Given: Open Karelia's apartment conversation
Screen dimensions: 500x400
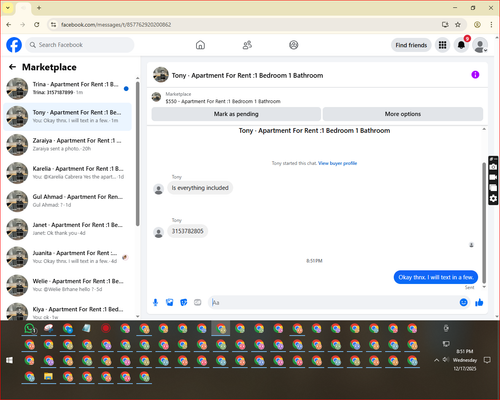Looking at the screenshot, I should 68,173.
